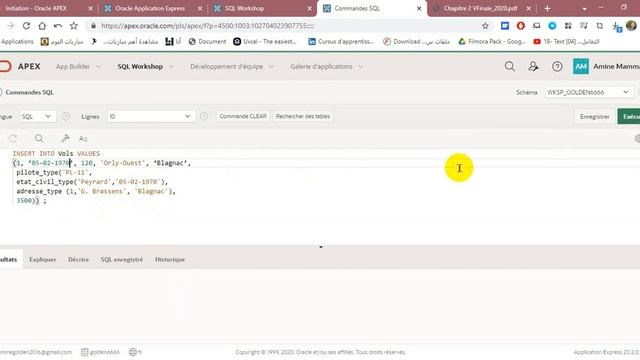Expand the App Builder menu
This screenshot has width=640, height=360.
click(x=78, y=67)
